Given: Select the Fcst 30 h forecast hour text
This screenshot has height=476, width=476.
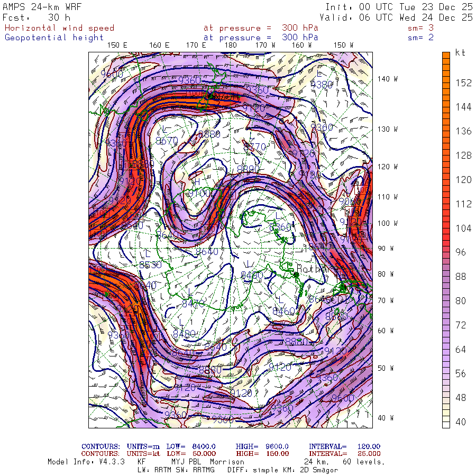Looking at the screenshot, I should pos(36,17).
